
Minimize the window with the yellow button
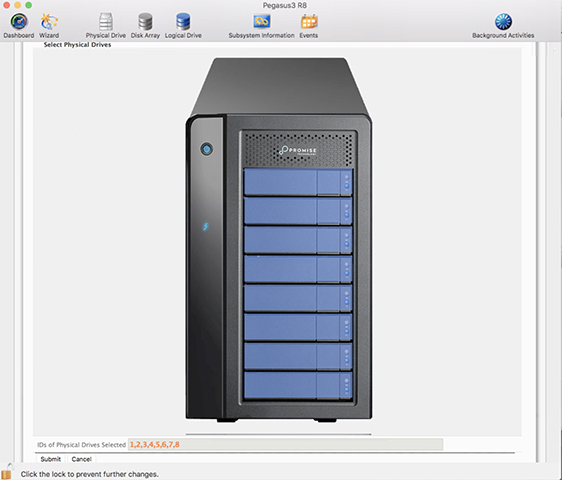pos(17,5)
